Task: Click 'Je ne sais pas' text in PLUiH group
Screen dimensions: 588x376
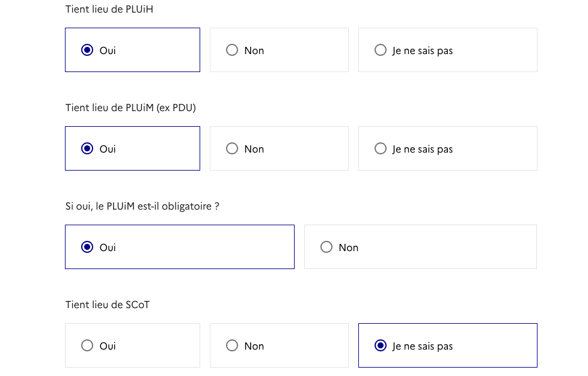Action: tap(423, 51)
